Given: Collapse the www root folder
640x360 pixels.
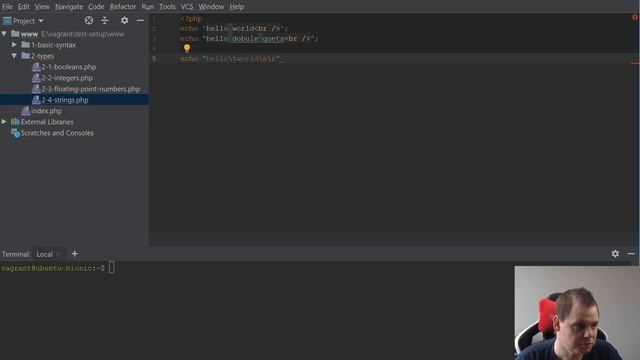Looking at the screenshot, I should click(x=4, y=34).
